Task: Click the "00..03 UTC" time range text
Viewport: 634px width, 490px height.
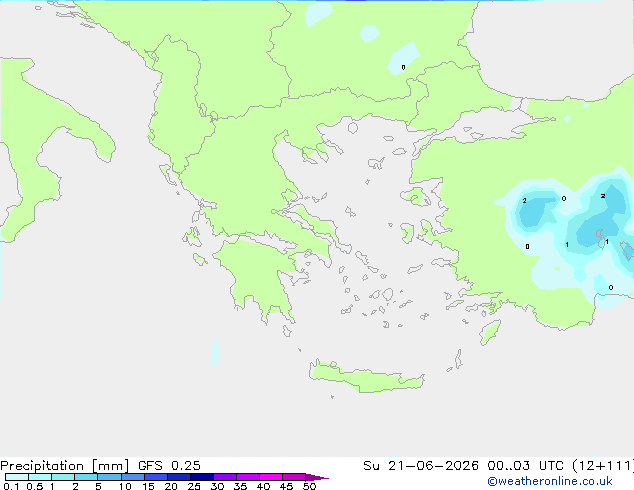Action: click(525, 466)
